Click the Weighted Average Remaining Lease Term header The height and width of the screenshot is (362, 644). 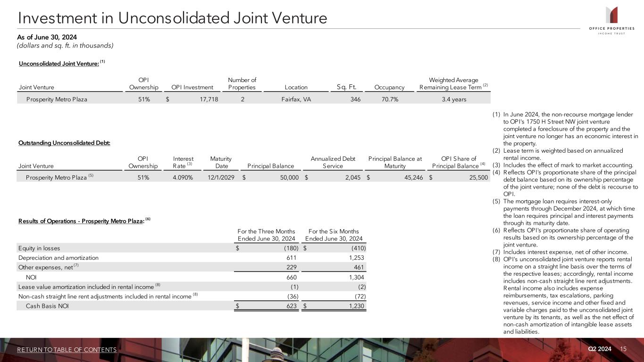pyautogui.click(x=452, y=84)
